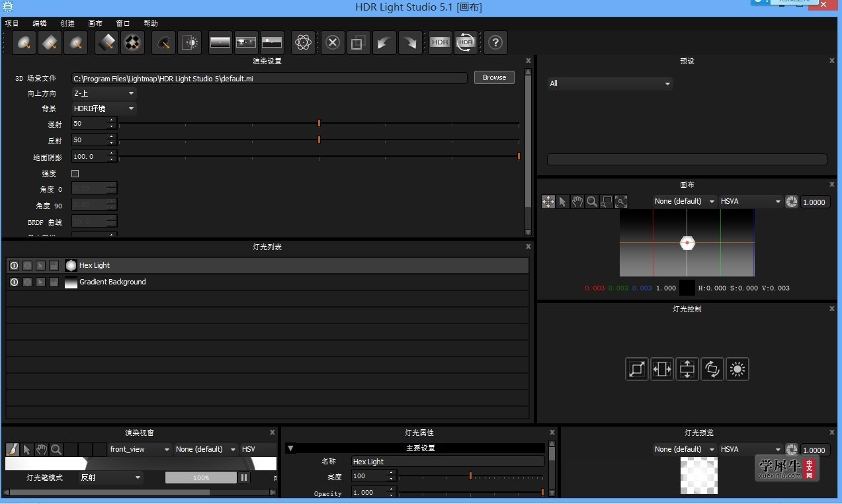Viewport: 842px width, 504px height.
Task: Click the duplicate light toolbar icon
Action: [x=358, y=42]
